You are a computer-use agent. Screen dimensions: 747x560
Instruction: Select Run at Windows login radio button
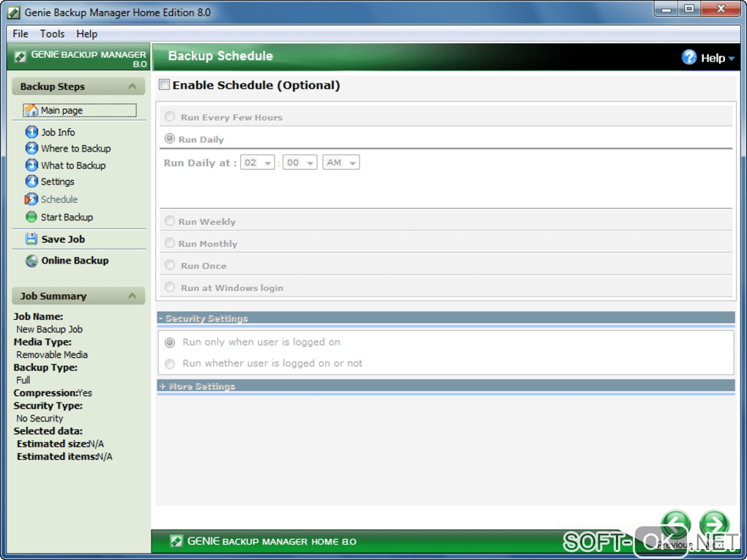(170, 287)
